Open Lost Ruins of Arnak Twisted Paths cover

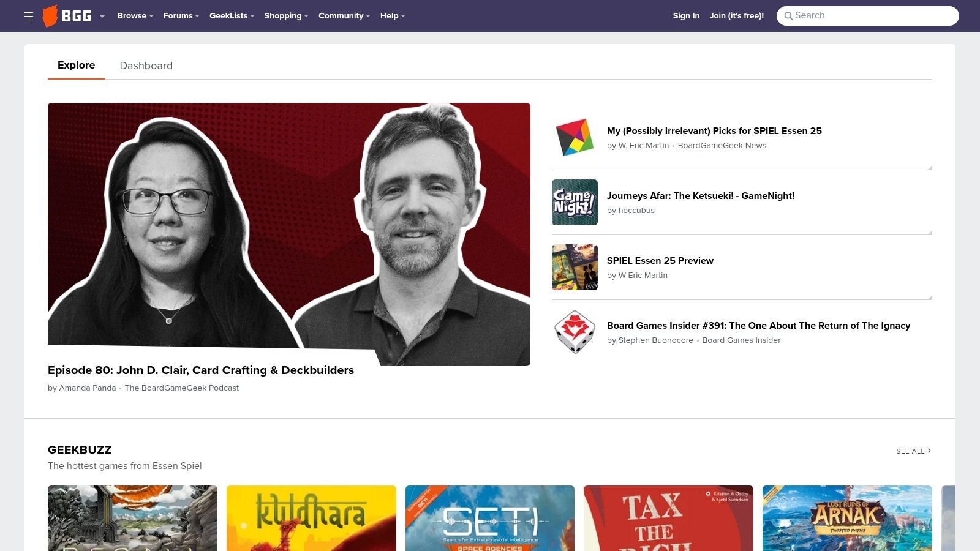click(x=847, y=519)
